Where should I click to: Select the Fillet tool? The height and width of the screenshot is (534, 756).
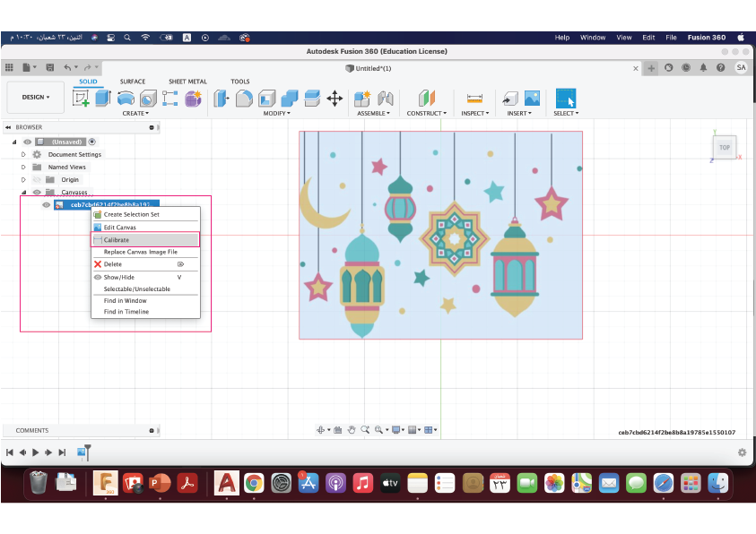pyautogui.click(x=244, y=99)
